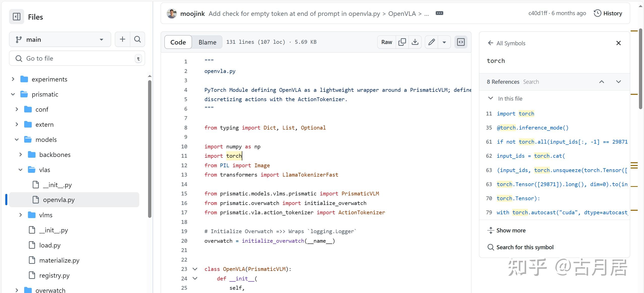Collapse the prismatic folder
This screenshot has width=644, height=293.
(13, 94)
